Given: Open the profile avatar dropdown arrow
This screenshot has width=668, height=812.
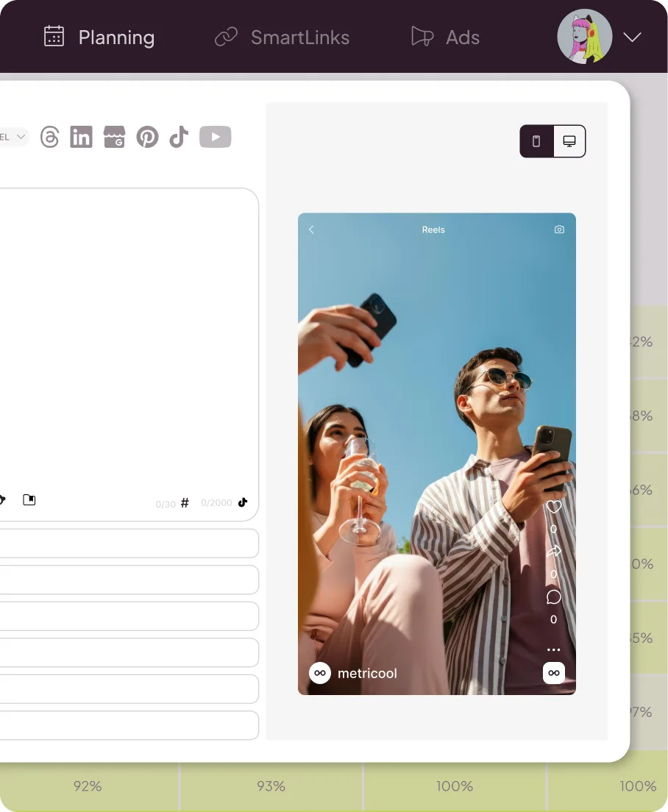Looking at the screenshot, I should tap(632, 38).
